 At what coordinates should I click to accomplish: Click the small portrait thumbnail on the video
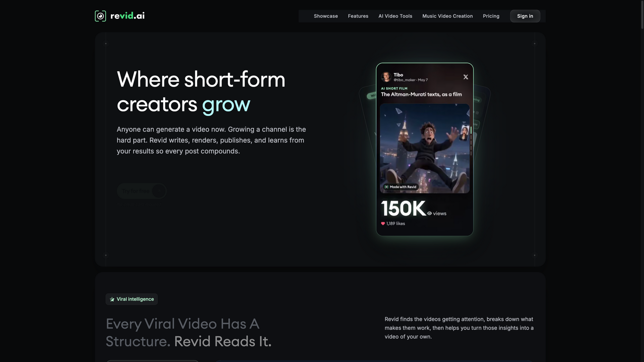[465, 133]
